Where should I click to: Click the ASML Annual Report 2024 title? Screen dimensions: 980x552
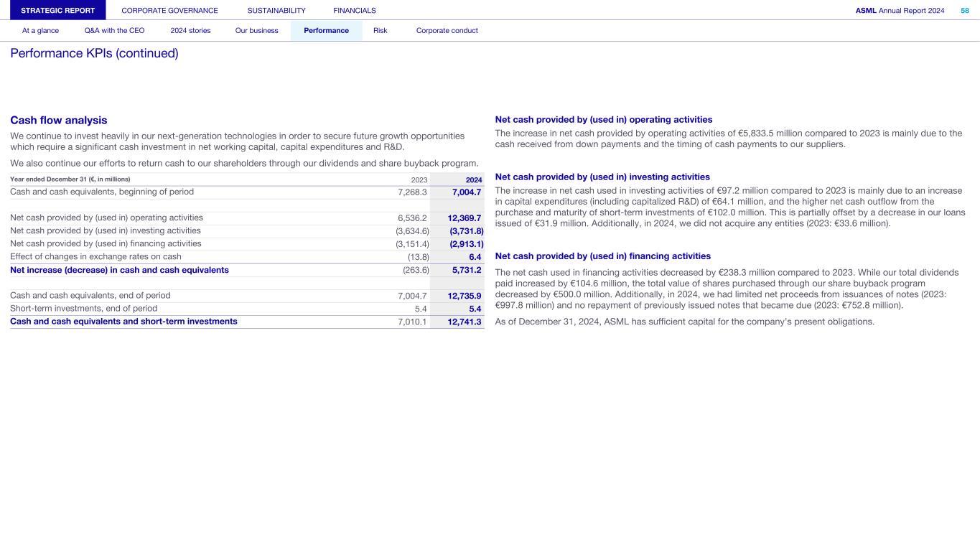pos(900,10)
